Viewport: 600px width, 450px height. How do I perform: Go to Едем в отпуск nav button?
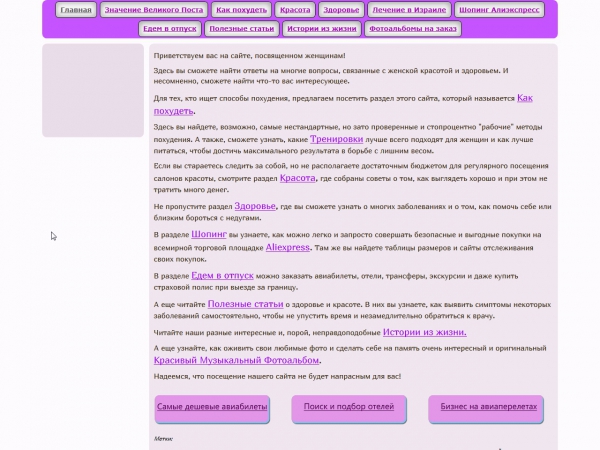coord(170,29)
